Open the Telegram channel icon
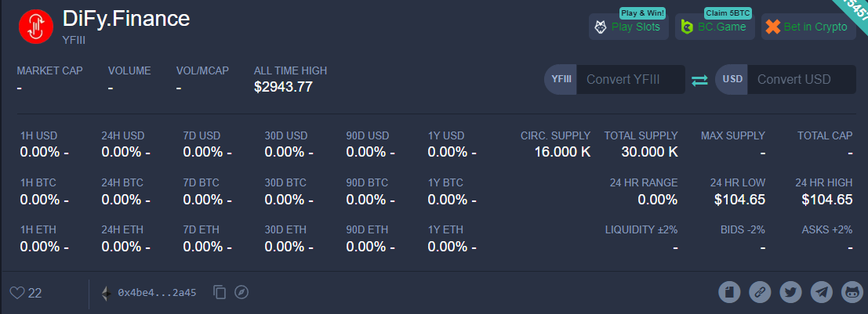The image size is (868, 314). (x=822, y=292)
